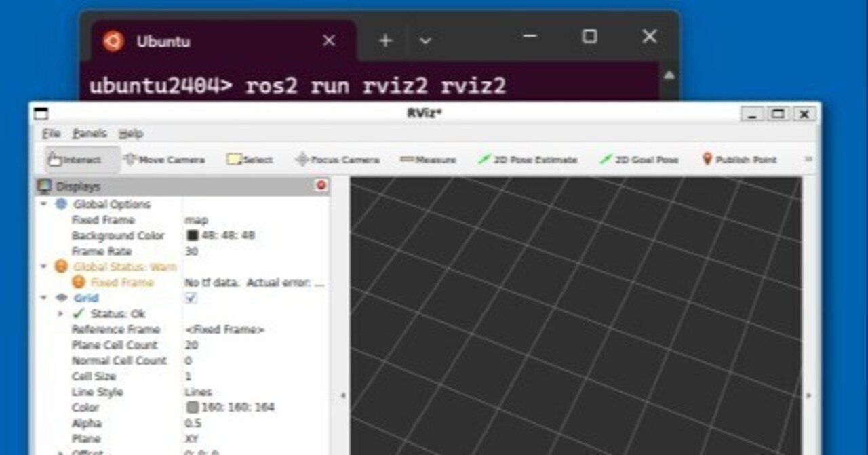Open the Background Color swatch
This screenshot has height=455, width=868.
click(x=194, y=235)
